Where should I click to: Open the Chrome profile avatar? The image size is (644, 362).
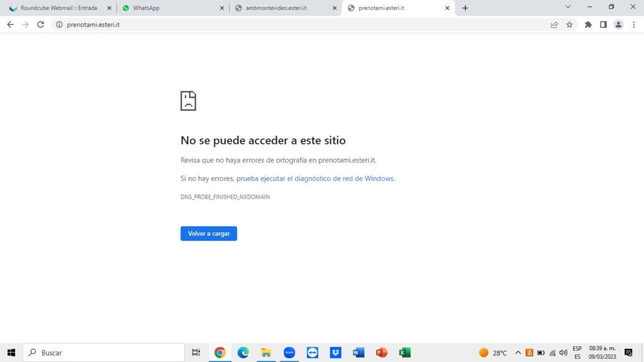pos(618,25)
